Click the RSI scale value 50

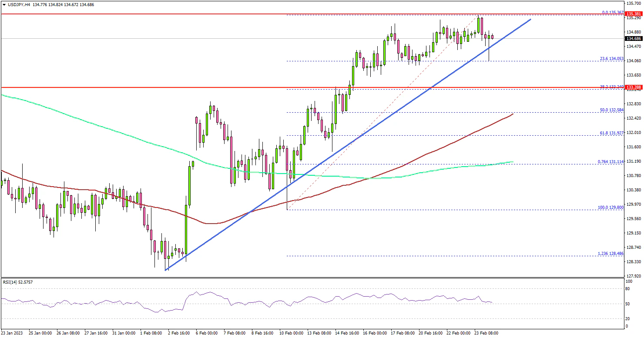tap(627, 304)
